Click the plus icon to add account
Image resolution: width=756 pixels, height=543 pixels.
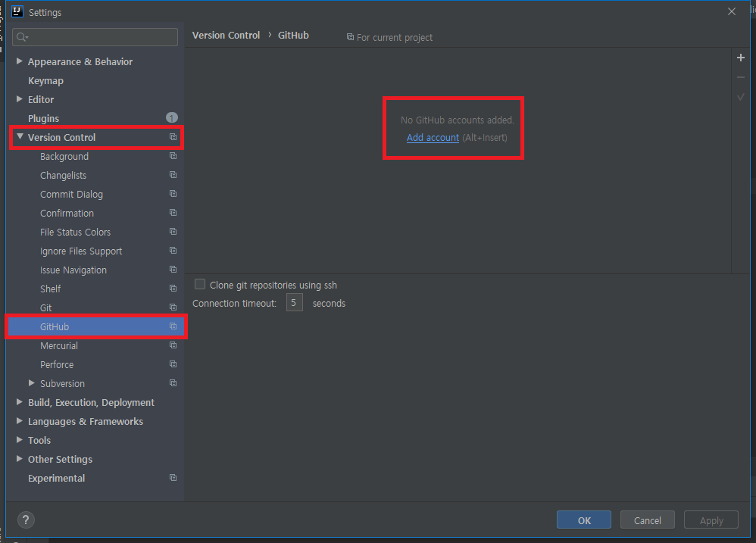tap(741, 58)
